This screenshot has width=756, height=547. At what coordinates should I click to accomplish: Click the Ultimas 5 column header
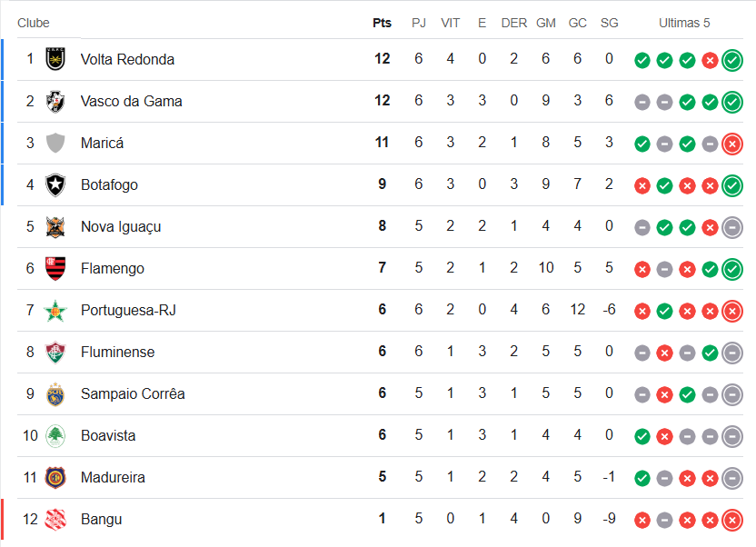coord(685,23)
